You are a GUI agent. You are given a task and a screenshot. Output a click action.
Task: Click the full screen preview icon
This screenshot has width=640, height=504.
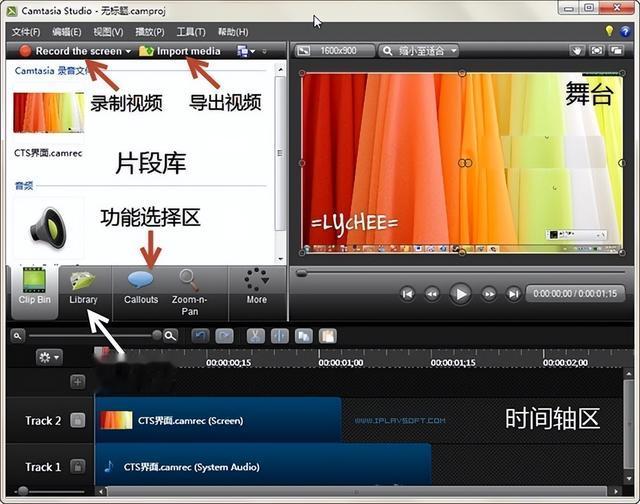(596, 51)
